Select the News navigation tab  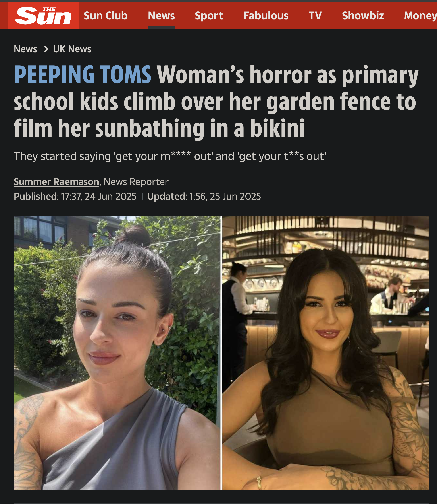pos(161,16)
